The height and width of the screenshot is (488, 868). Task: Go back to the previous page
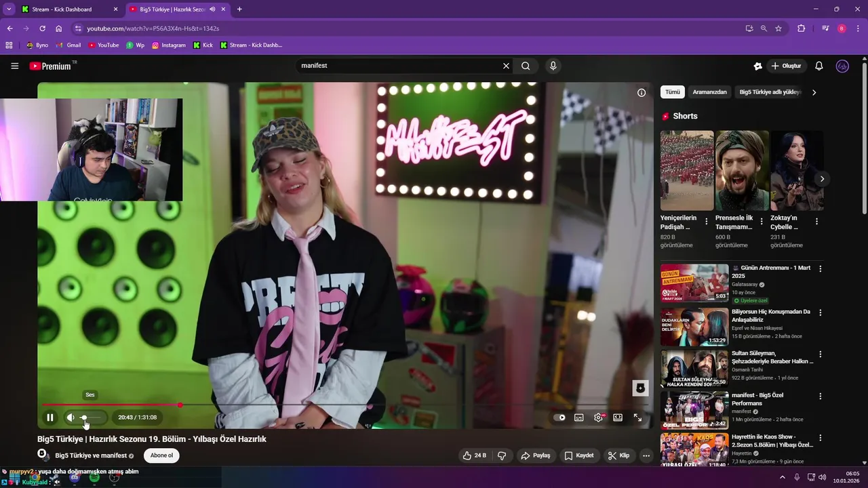9,28
